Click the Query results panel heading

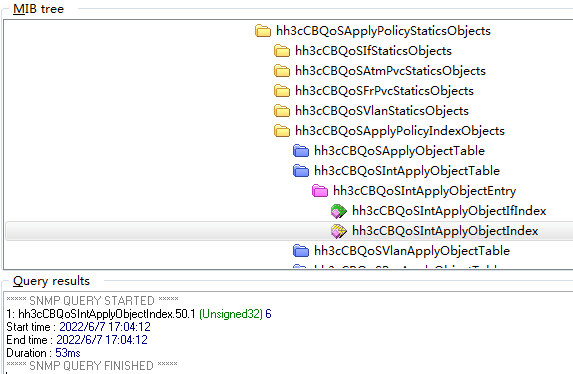(x=51, y=281)
